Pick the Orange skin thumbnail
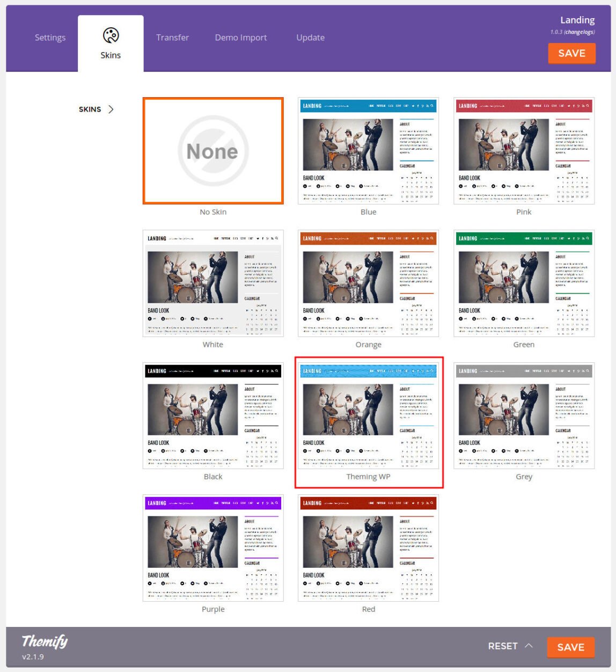 tap(368, 283)
